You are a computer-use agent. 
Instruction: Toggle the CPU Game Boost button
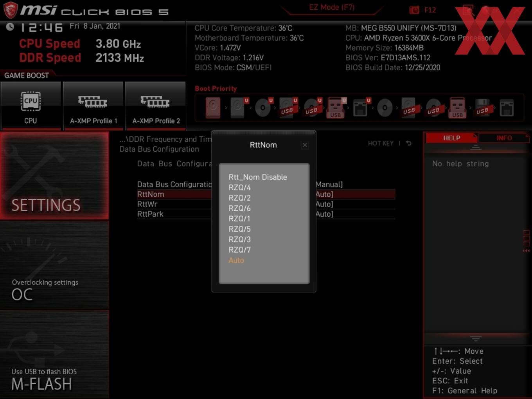click(x=31, y=106)
